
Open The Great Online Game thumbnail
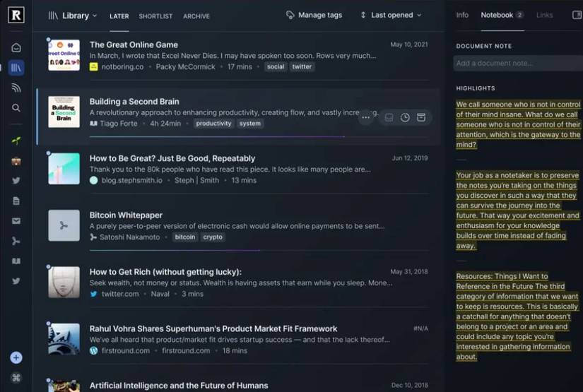tap(64, 55)
